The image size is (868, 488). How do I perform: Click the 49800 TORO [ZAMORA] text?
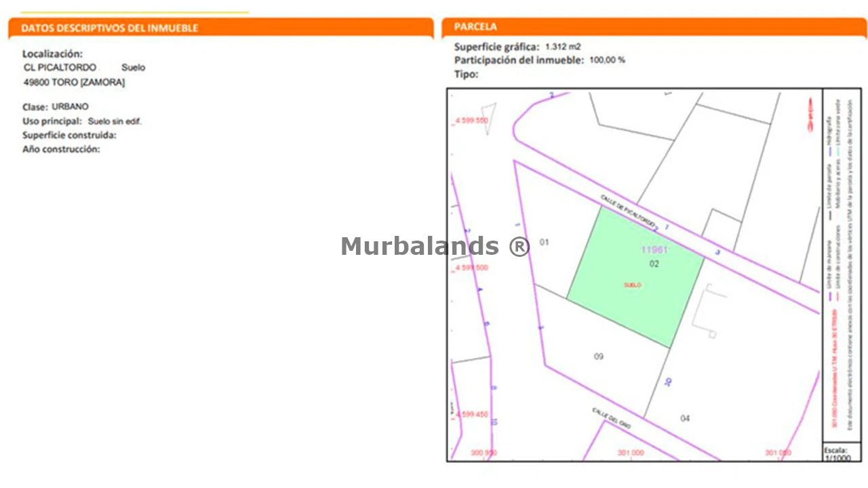click(x=74, y=83)
